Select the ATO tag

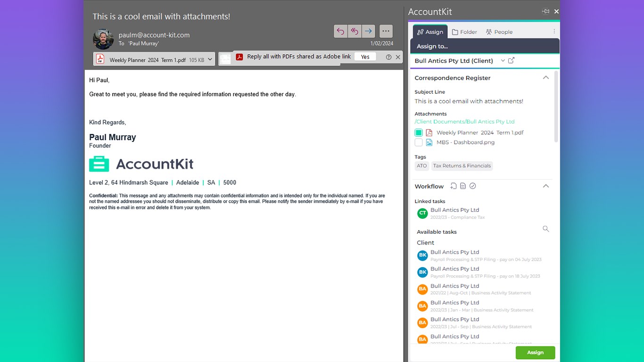tap(422, 166)
